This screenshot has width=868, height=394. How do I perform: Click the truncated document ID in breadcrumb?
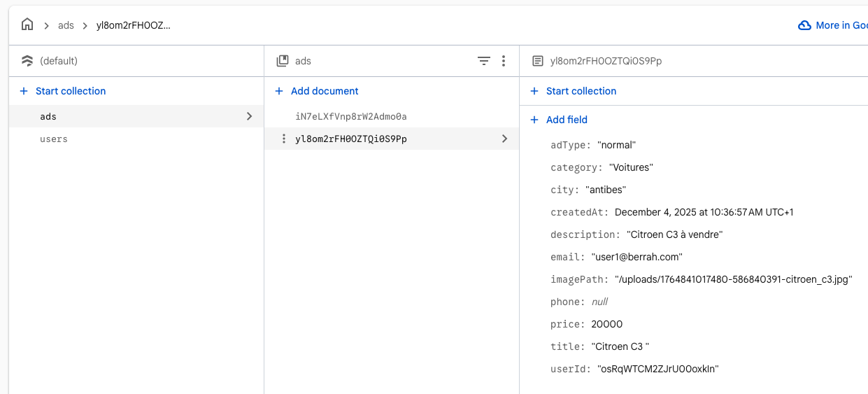tap(133, 25)
